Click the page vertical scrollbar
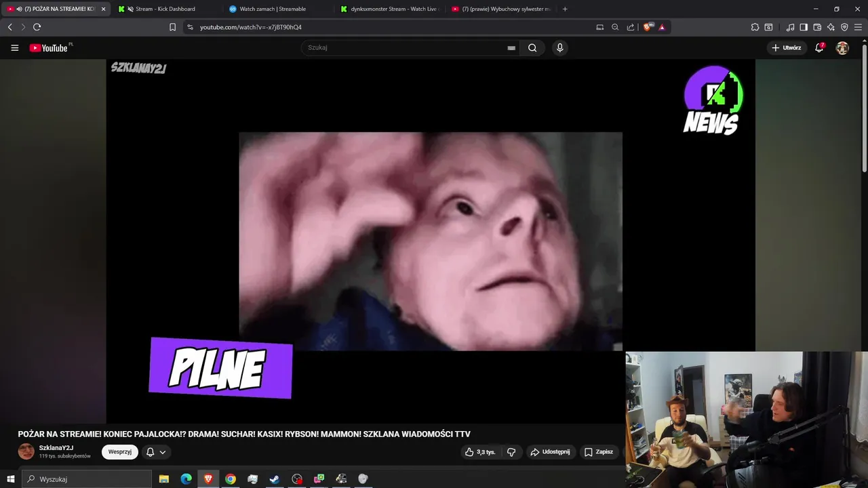This screenshot has width=868, height=488. point(864,108)
